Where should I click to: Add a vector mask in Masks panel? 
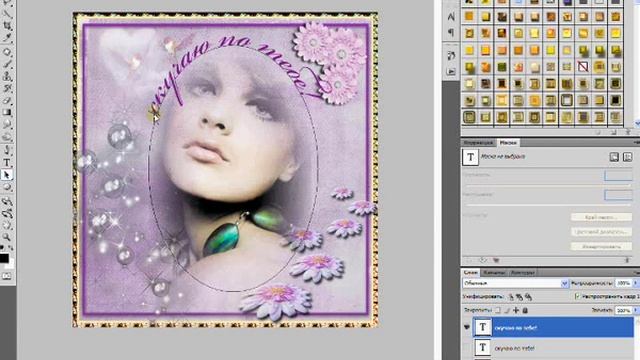coord(627,157)
